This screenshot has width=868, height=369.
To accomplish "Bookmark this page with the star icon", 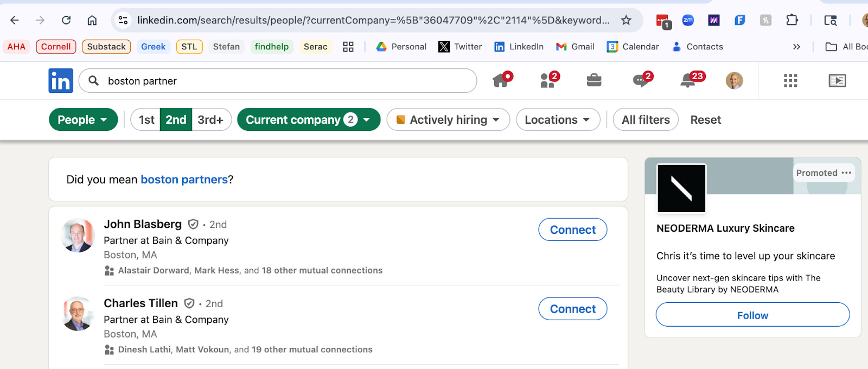I will click(626, 20).
